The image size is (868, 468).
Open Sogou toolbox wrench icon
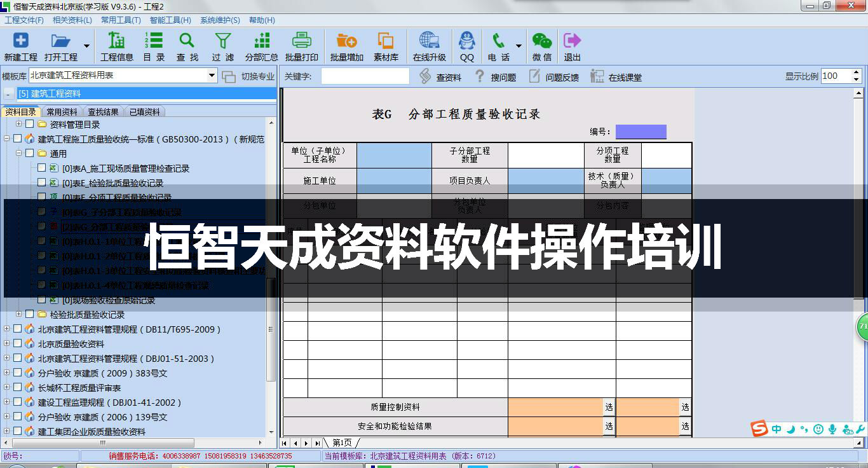(x=860, y=429)
